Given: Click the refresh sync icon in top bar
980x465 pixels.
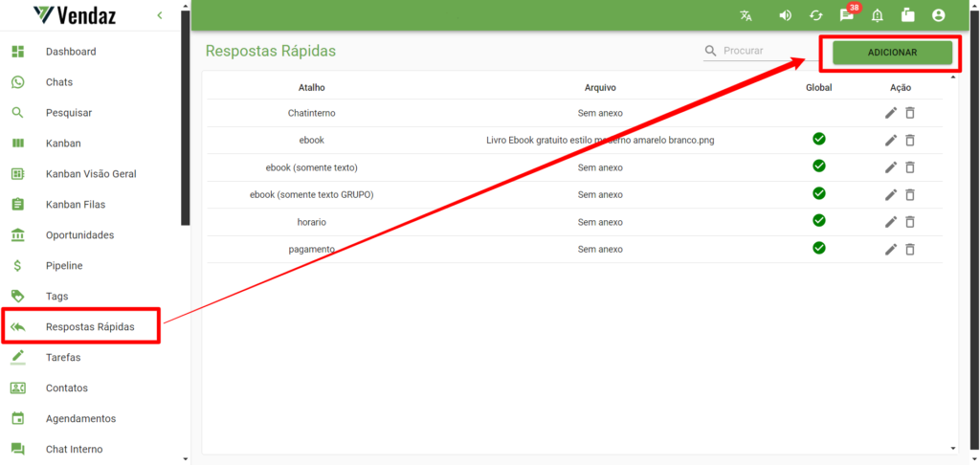Looking at the screenshot, I should click(815, 15).
